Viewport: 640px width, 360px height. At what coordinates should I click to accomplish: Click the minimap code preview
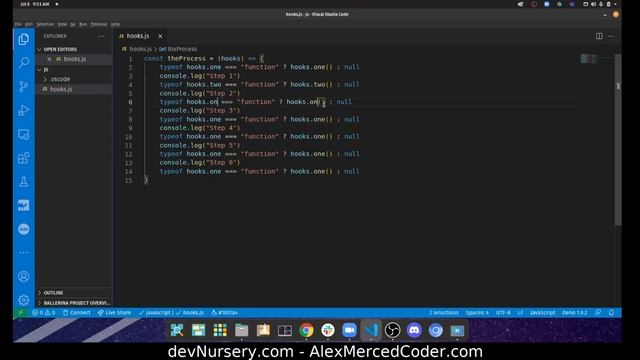coord(589,59)
